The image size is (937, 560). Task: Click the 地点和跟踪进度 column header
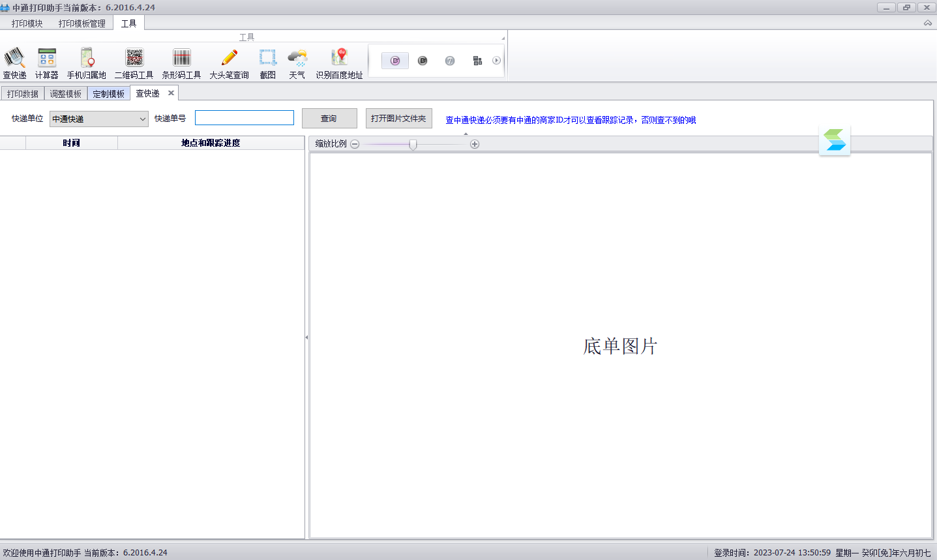coord(211,143)
